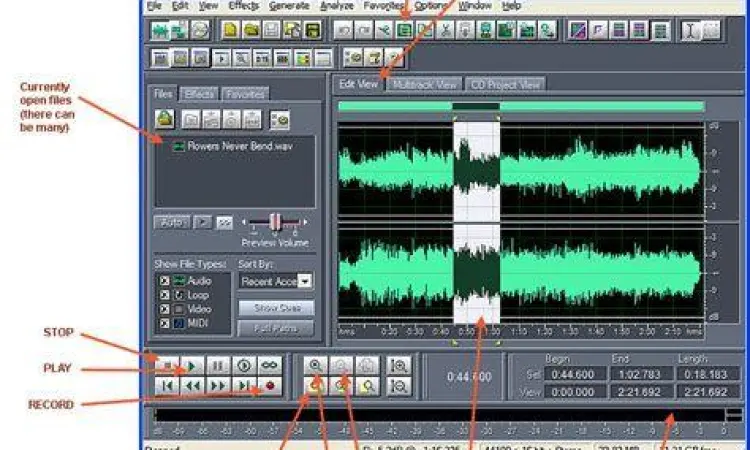Uncheck the MIDI file type checkbox
The image size is (750, 450).
pos(164,323)
